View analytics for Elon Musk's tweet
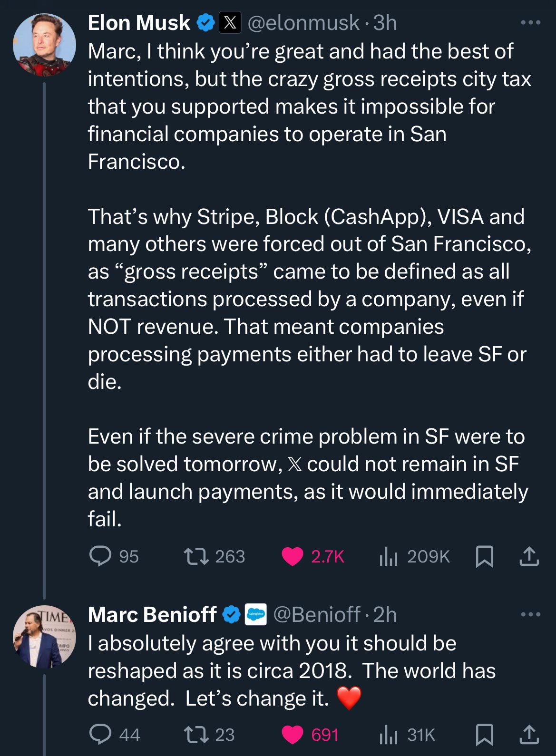The height and width of the screenshot is (756, 556). click(389, 556)
